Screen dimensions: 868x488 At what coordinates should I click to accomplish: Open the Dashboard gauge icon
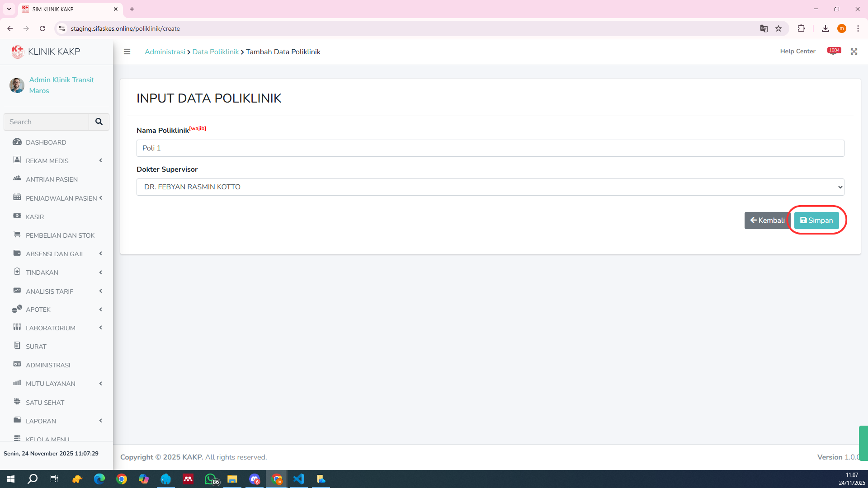click(17, 142)
